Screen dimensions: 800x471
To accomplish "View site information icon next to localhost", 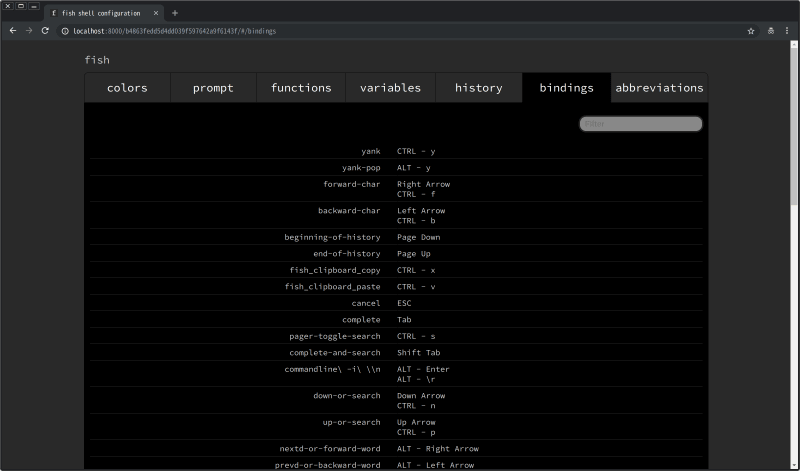I will 65,31.
